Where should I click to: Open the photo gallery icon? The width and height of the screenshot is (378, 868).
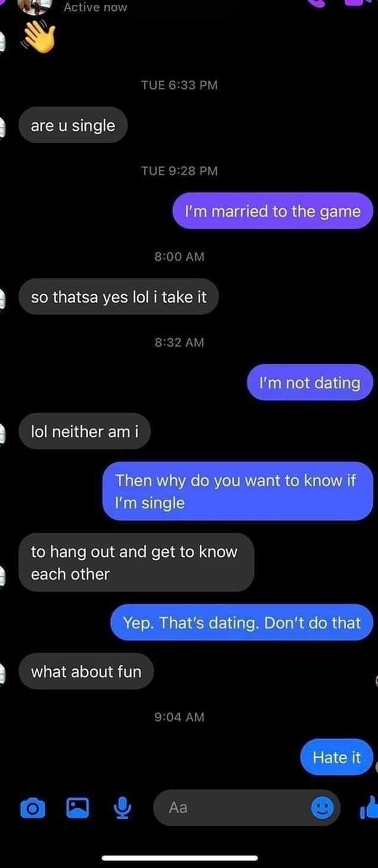(78, 808)
